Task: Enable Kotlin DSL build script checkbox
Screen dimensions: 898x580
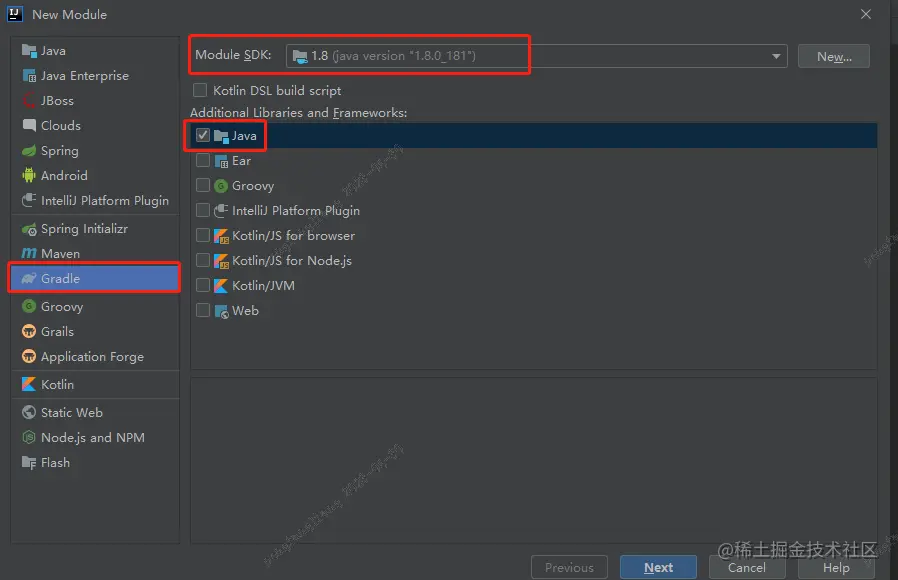Action: point(200,90)
